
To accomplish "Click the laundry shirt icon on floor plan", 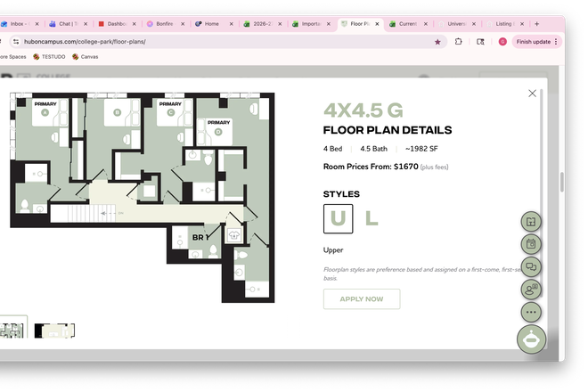I will [x=234, y=235].
